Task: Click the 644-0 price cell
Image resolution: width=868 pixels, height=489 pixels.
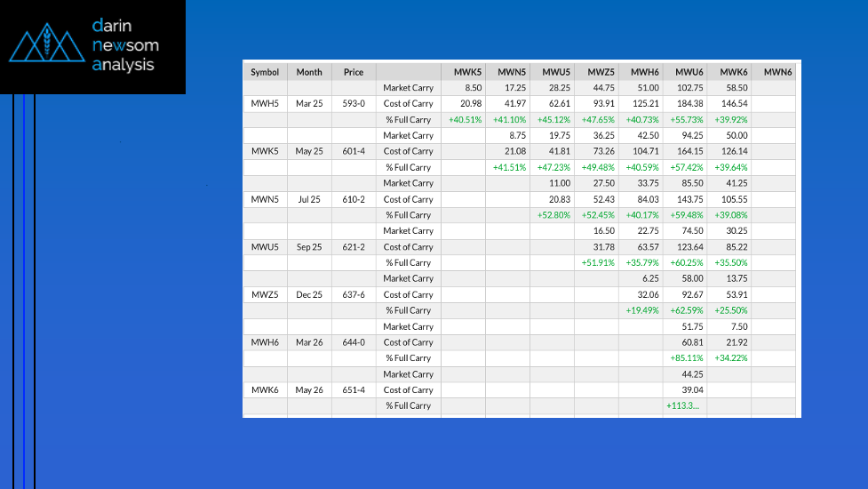Action: click(x=354, y=342)
